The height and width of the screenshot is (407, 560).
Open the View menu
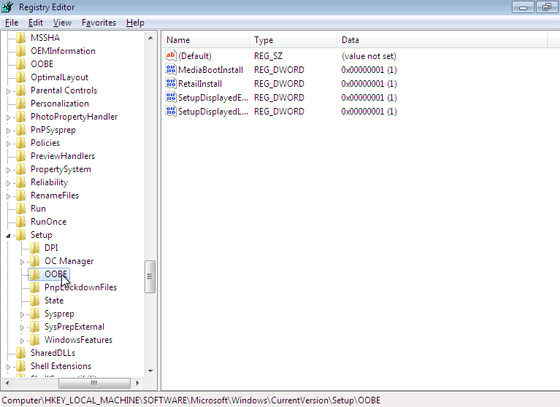tap(62, 23)
